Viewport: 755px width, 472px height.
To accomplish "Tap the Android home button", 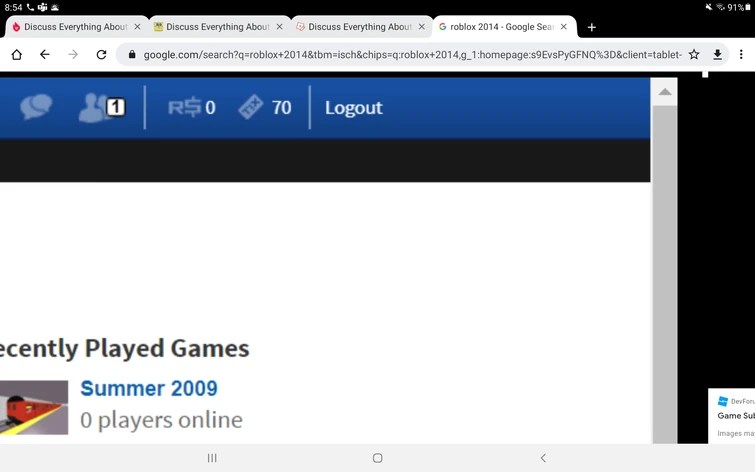I will [378, 458].
